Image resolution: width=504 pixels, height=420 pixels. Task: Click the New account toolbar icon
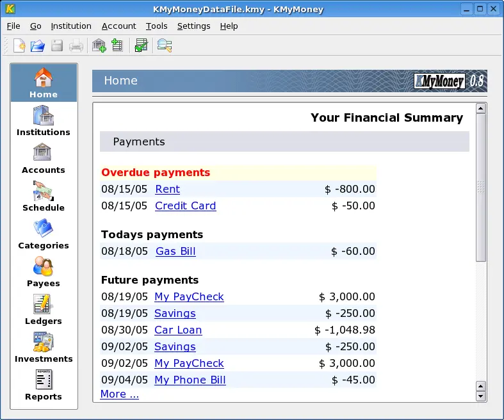point(117,45)
